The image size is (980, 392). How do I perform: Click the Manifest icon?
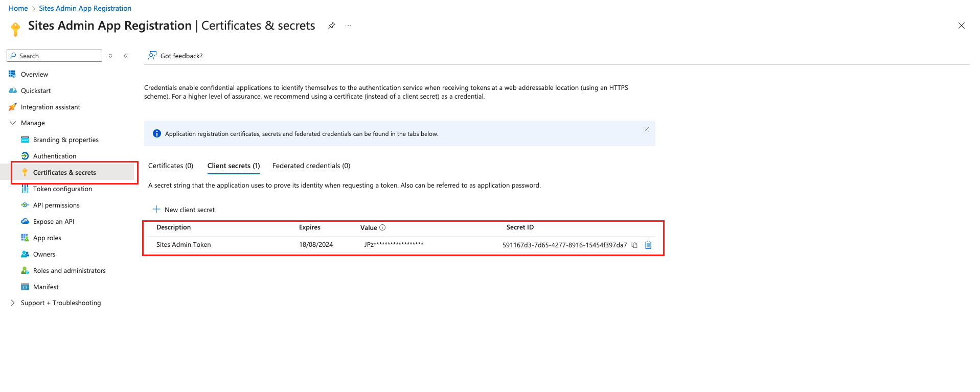(x=25, y=287)
